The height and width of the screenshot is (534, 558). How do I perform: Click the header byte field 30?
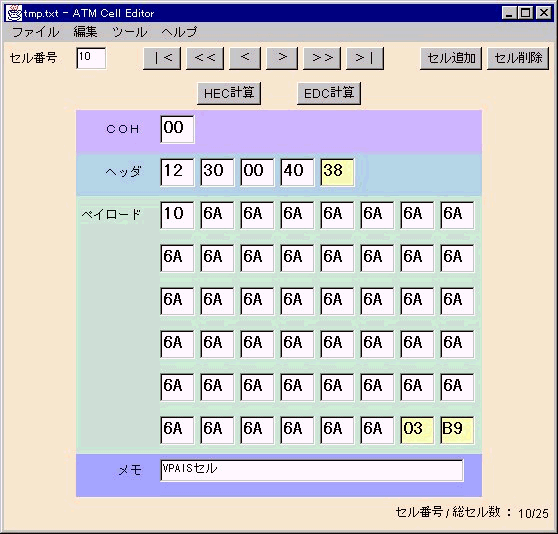(x=217, y=172)
